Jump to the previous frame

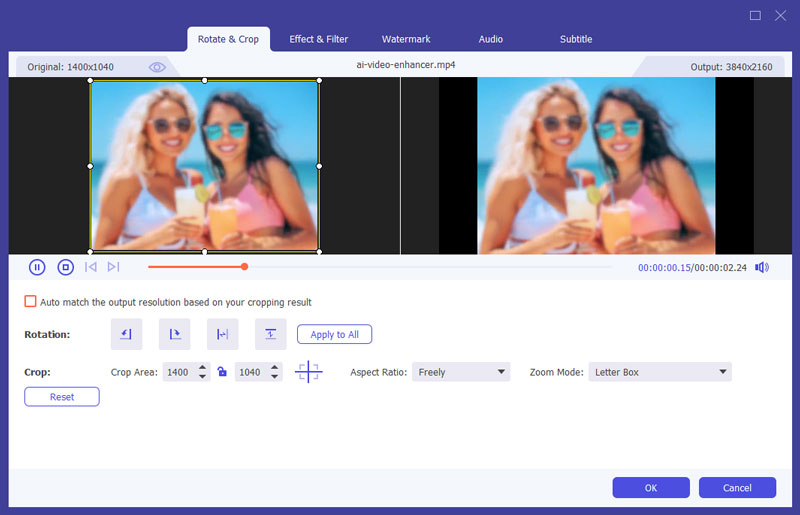click(91, 267)
